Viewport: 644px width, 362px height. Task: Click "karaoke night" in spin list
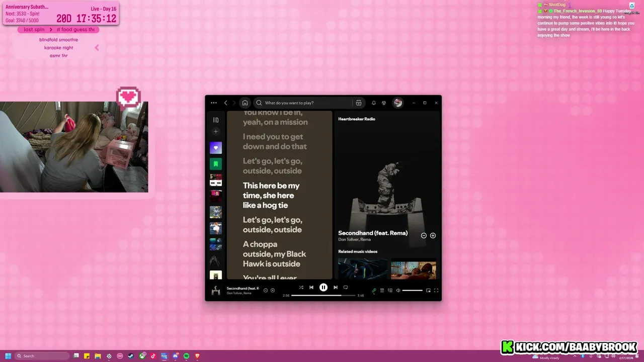[x=59, y=48]
